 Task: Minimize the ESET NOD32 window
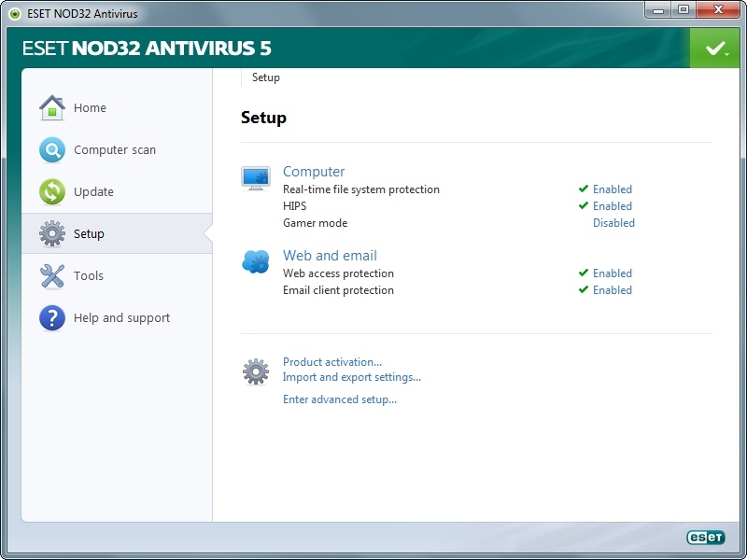point(658,10)
